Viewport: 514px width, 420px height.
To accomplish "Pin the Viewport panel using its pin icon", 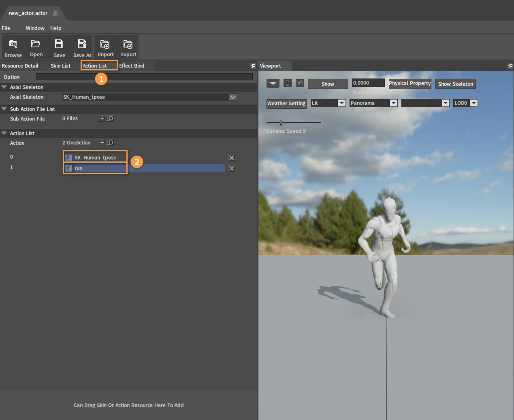I will point(510,66).
